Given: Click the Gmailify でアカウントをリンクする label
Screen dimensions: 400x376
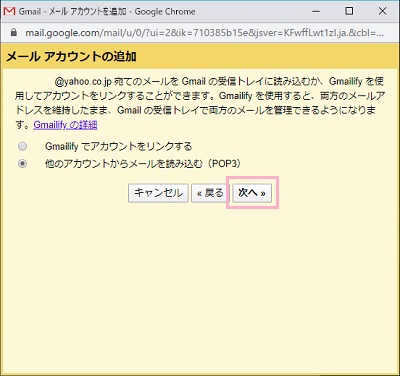Looking at the screenshot, I should [118, 146].
